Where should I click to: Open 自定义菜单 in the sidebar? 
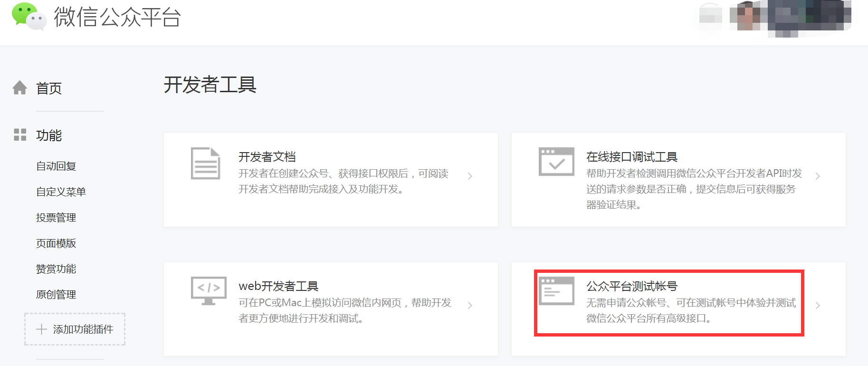pyautogui.click(x=61, y=192)
